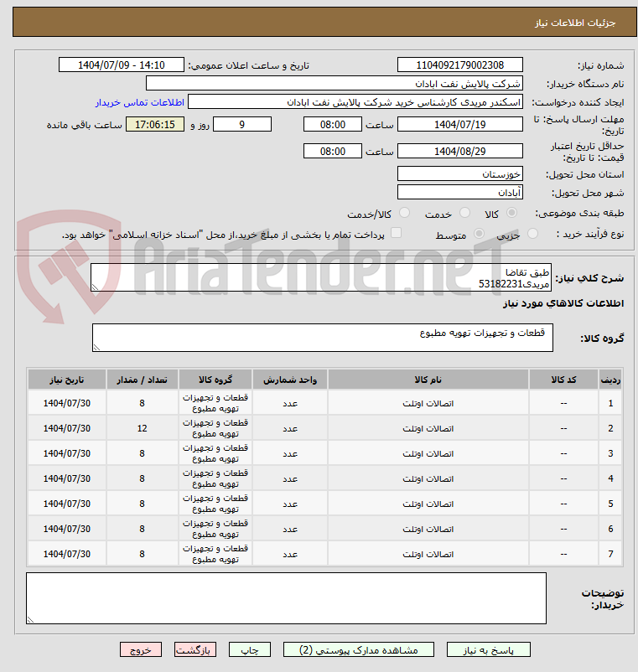The image size is (638, 672).
Task: Click row number 7 cell
Action: [x=610, y=554]
